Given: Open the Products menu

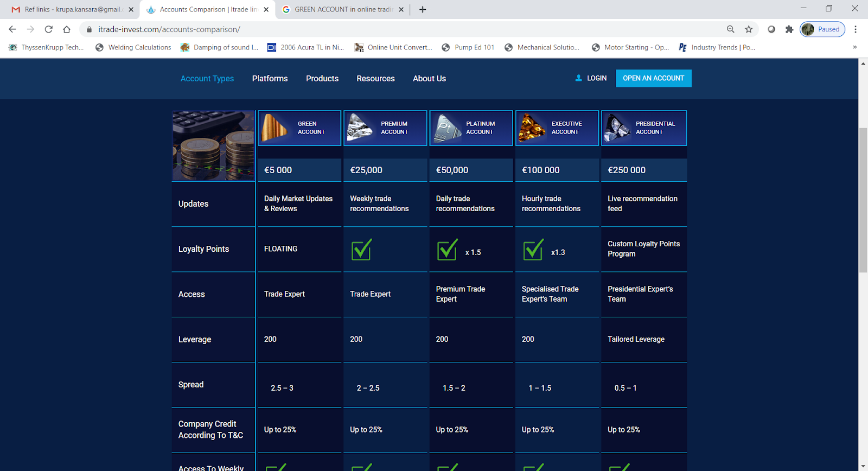Looking at the screenshot, I should click(x=322, y=79).
